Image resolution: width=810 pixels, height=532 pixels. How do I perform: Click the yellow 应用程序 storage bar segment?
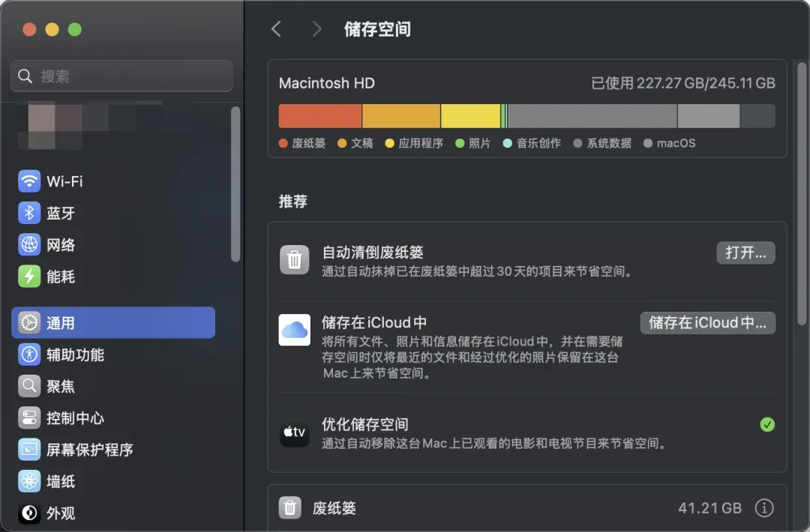(x=470, y=116)
